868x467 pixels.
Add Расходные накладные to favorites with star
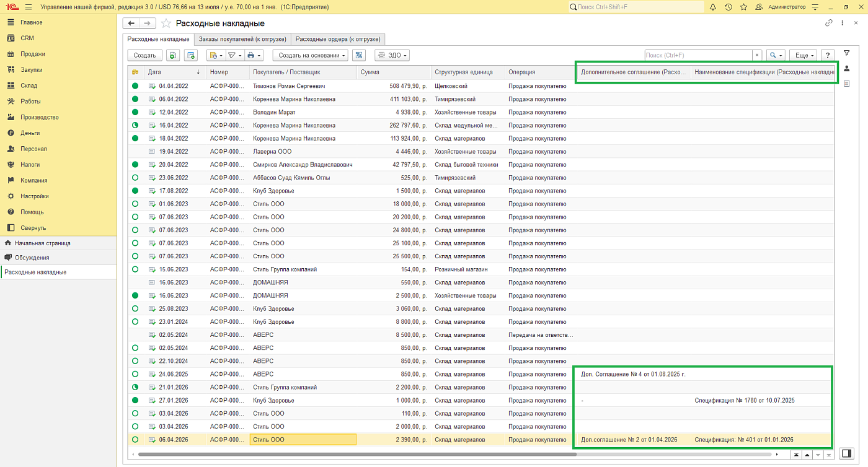pyautogui.click(x=166, y=24)
